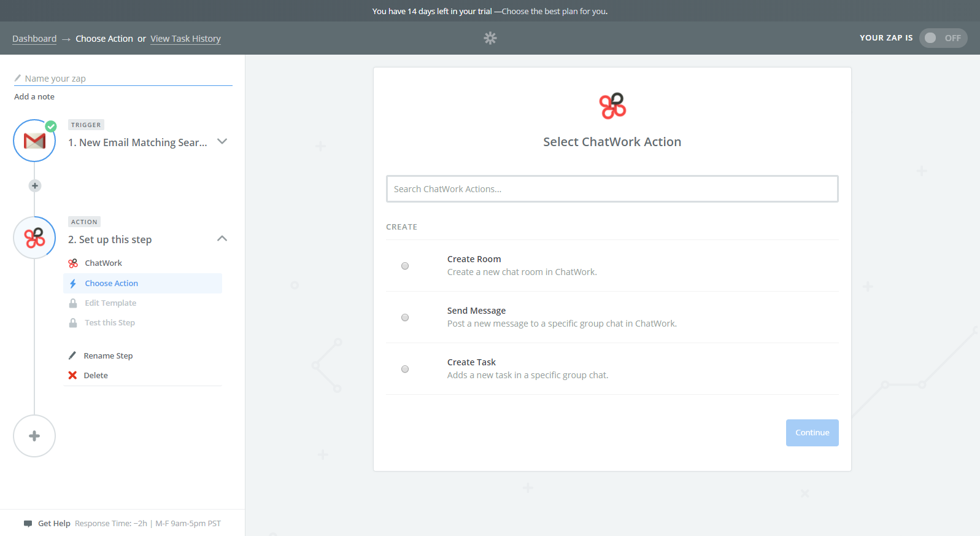Viewport: 980px width, 536px height.
Task: Turn on the Your Zap toggle
Action: pos(943,38)
